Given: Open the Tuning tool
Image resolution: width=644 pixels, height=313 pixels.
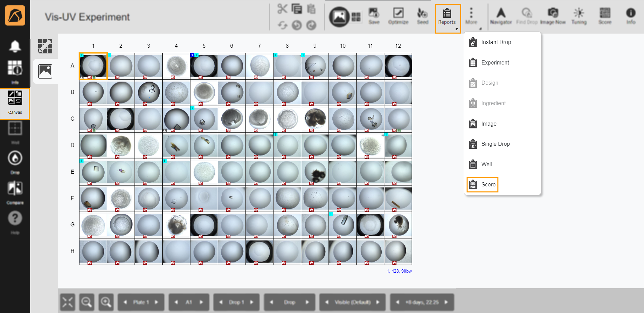Looking at the screenshot, I should coord(579,16).
